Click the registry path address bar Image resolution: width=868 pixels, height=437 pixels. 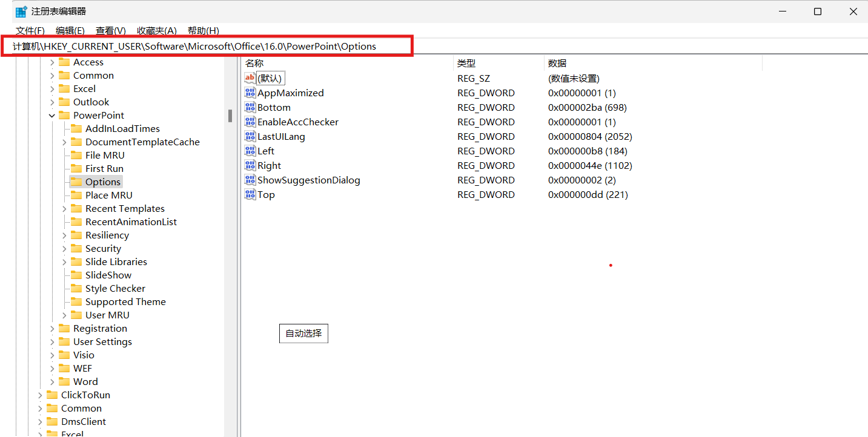point(206,46)
